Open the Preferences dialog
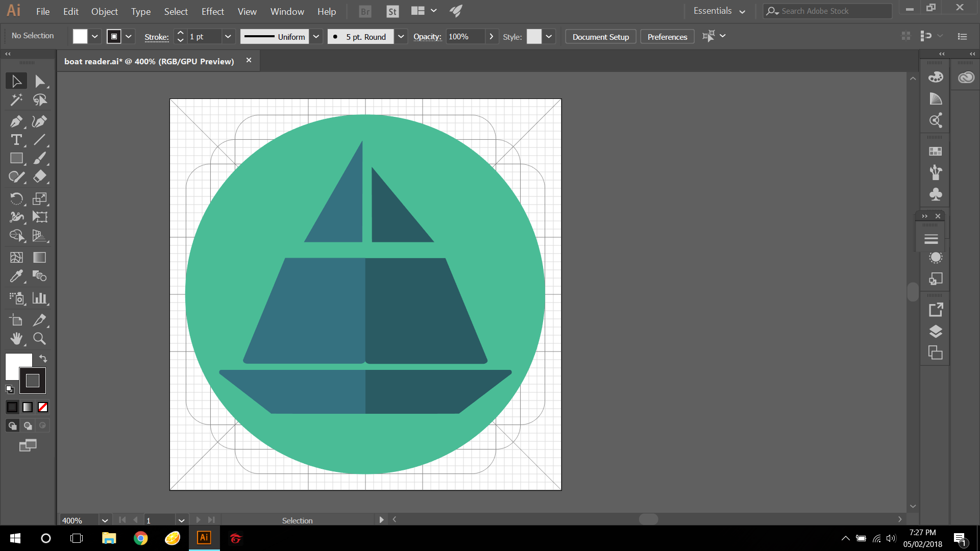 (667, 36)
